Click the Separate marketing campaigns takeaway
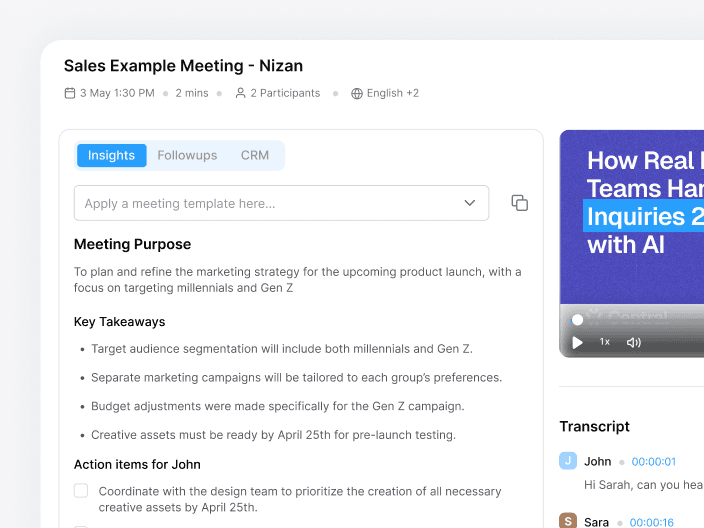 [x=296, y=378]
